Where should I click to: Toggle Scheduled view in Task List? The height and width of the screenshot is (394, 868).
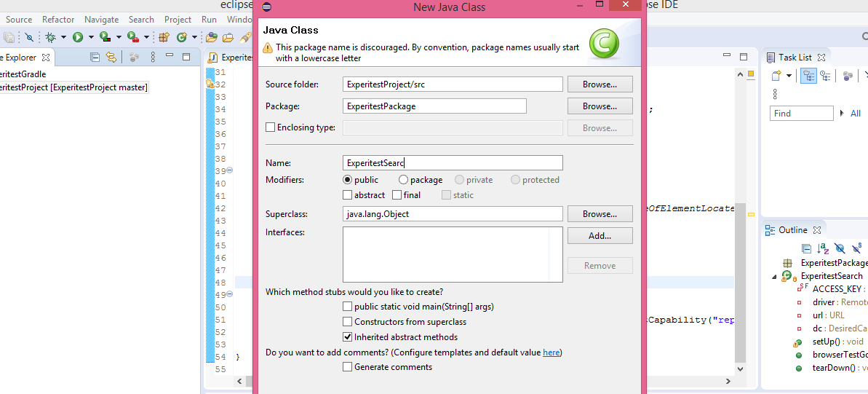(x=825, y=76)
